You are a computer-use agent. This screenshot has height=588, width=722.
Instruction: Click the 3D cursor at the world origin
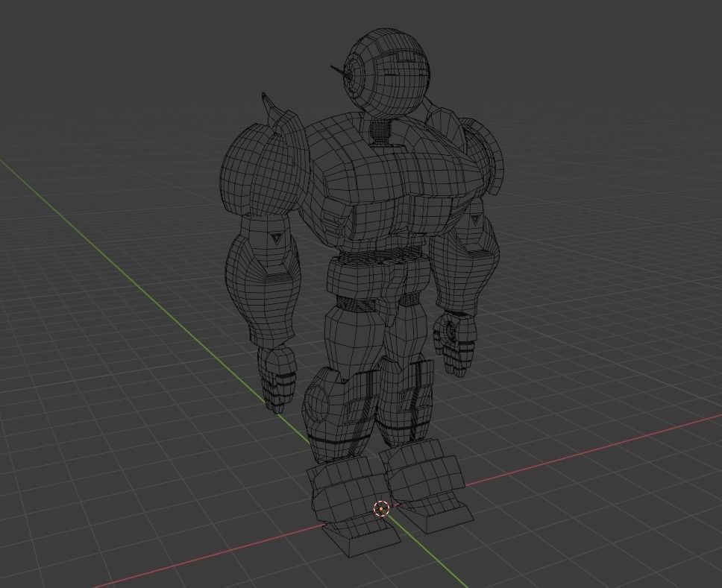click(381, 509)
